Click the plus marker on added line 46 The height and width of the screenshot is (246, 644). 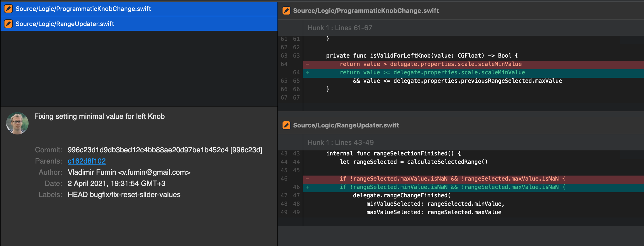coord(307,187)
